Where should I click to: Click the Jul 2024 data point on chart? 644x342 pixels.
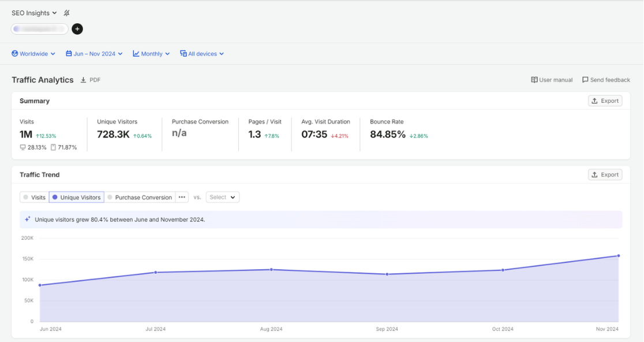[156, 272]
